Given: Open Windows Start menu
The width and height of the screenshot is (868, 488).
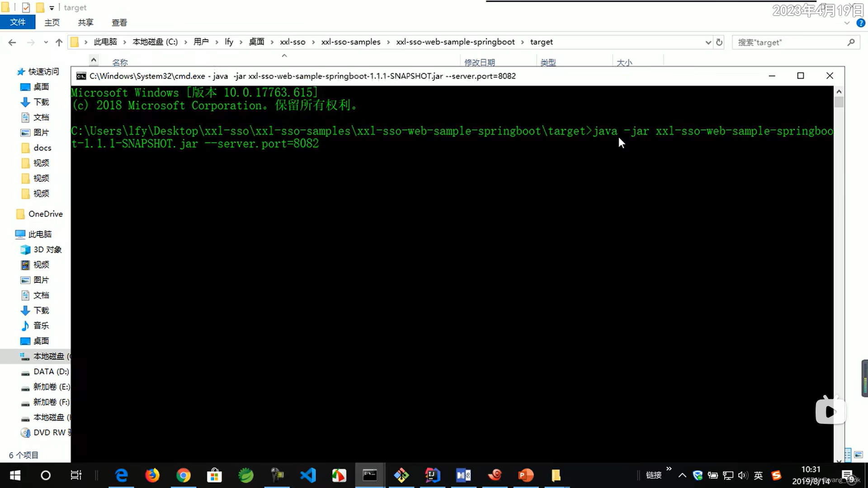Looking at the screenshot, I should (x=15, y=475).
